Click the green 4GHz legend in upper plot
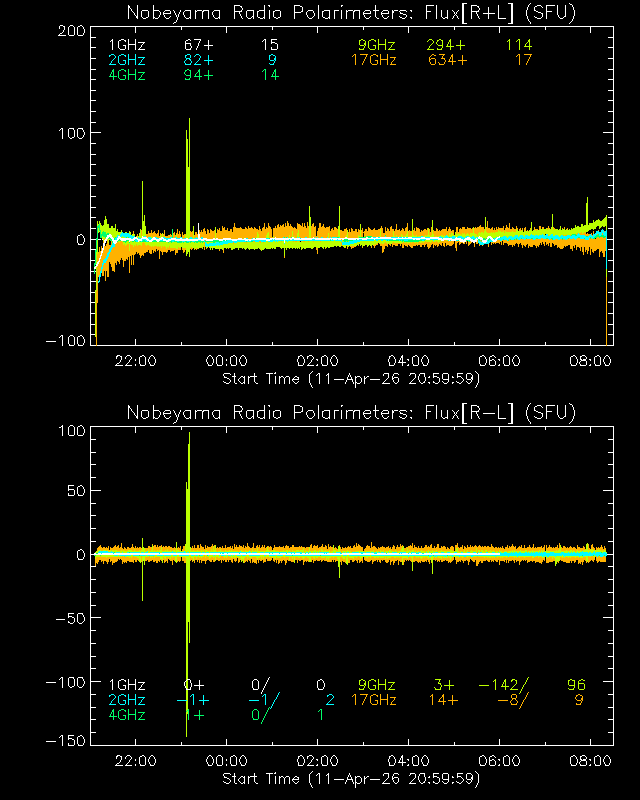 pyautogui.click(x=126, y=75)
